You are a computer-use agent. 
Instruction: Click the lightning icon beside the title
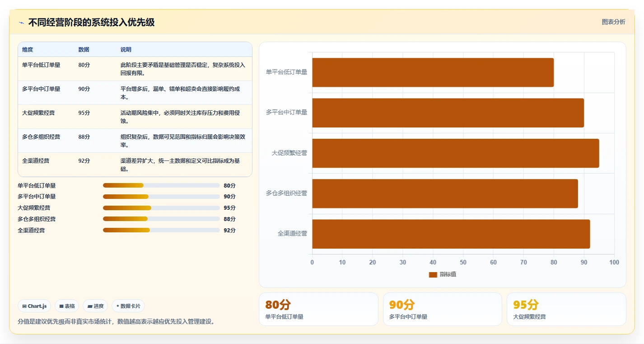click(22, 23)
